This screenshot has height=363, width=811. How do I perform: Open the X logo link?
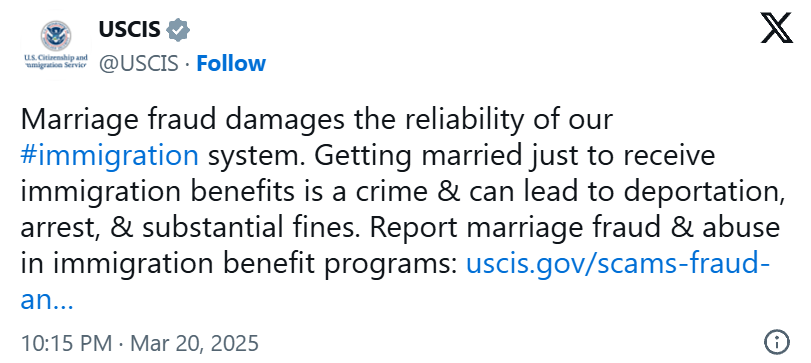tap(776, 29)
